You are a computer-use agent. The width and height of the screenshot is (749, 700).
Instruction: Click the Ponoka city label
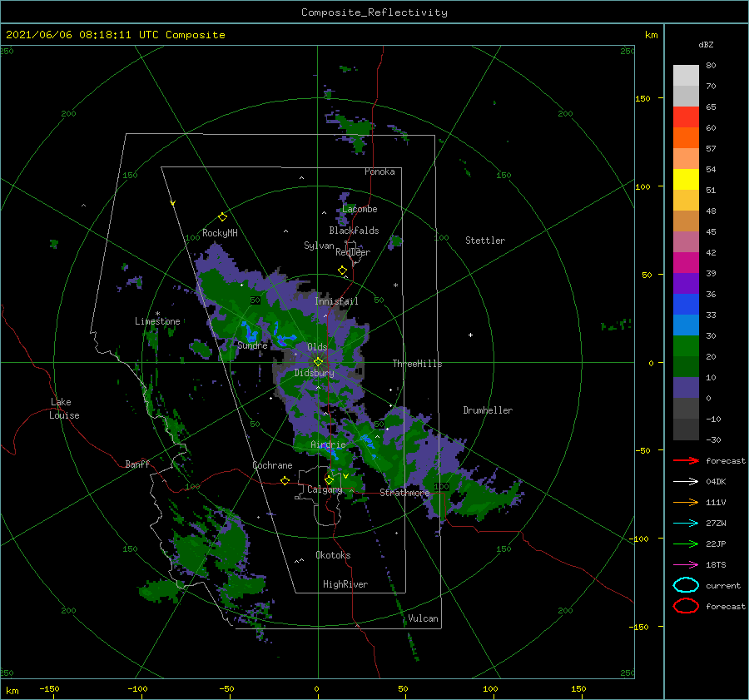pos(379,171)
